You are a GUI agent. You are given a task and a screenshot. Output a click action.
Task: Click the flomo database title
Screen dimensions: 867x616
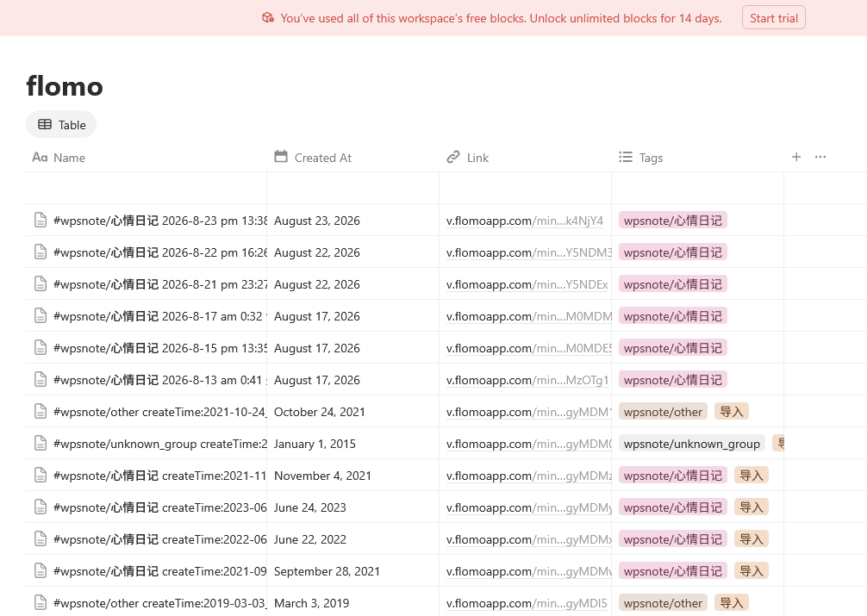coord(65,86)
